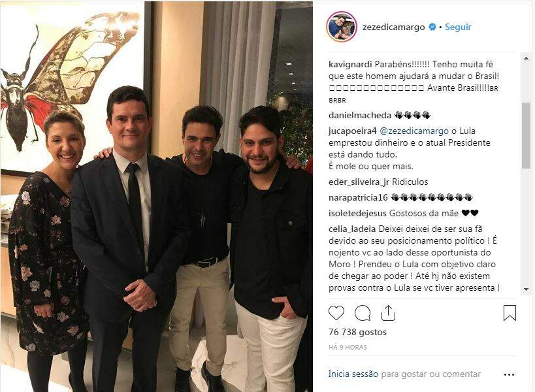The width and height of the screenshot is (535, 392).
Task: Share the post using the share icon
Action: click(388, 313)
